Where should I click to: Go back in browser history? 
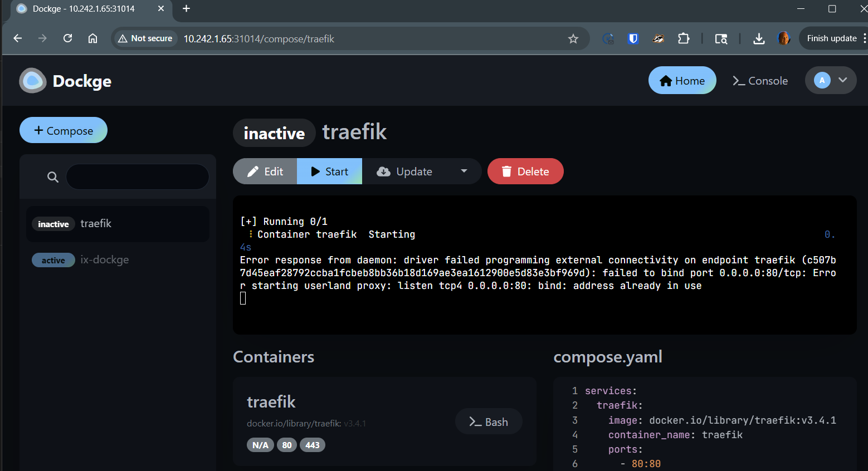point(18,38)
